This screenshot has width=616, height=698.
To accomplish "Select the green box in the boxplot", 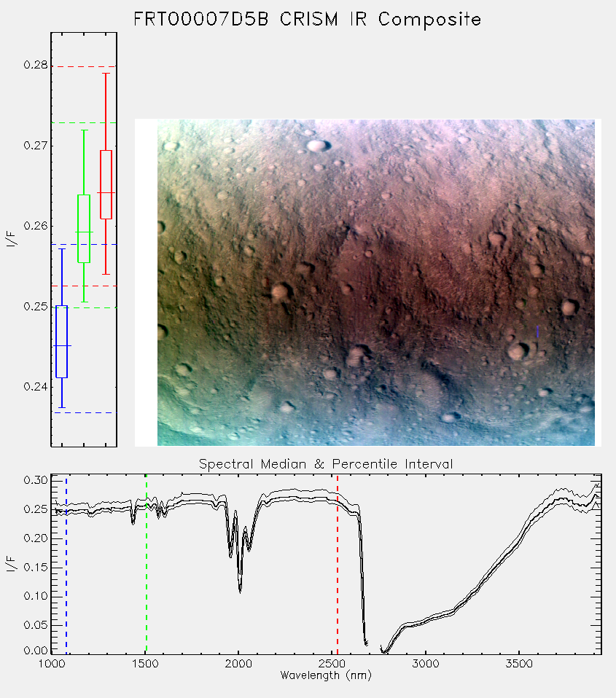I will click(84, 229).
